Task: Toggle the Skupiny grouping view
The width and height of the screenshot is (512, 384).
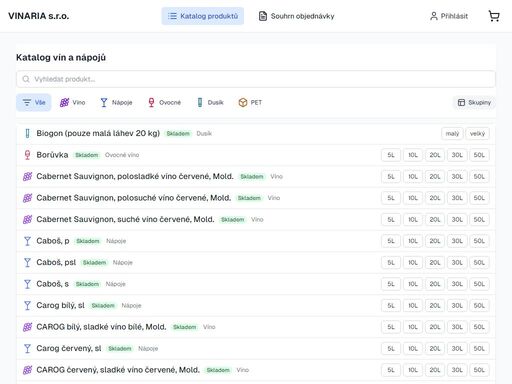Action: click(474, 102)
